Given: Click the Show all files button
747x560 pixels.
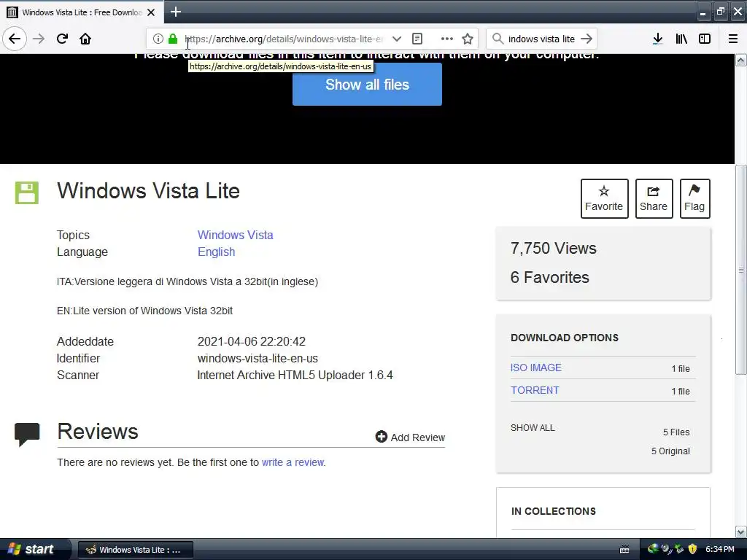Looking at the screenshot, I should pyautogui.click(x=368, y=85).
